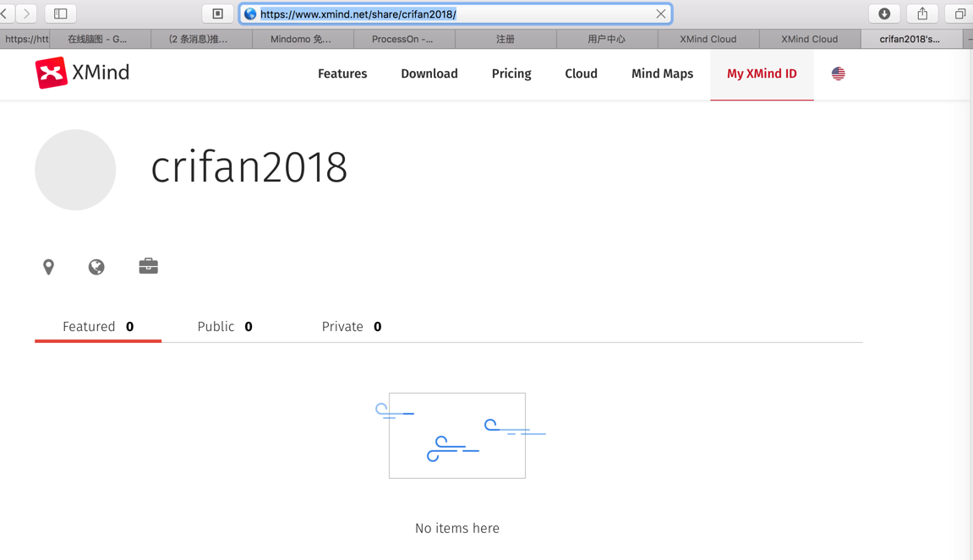Click the empty-state wind illustration

(x=460, y=435)
